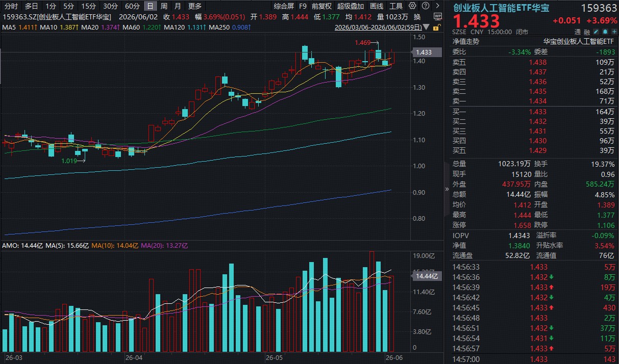This screenshot has width=619, height=364.
Task: Collapse the side panel with the double-arrow handle
Action: (x=448, y=189)
